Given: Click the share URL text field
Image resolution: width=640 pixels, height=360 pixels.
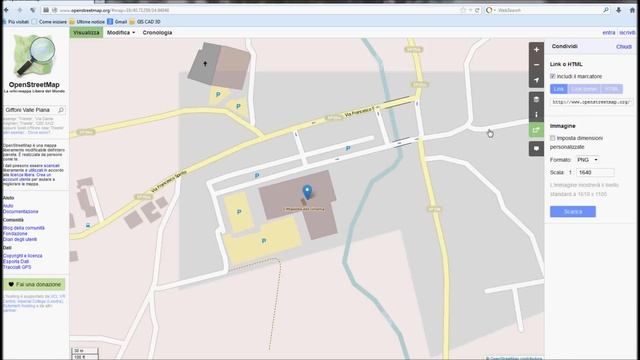Looking at the screenshot, I should pos(591,102).
